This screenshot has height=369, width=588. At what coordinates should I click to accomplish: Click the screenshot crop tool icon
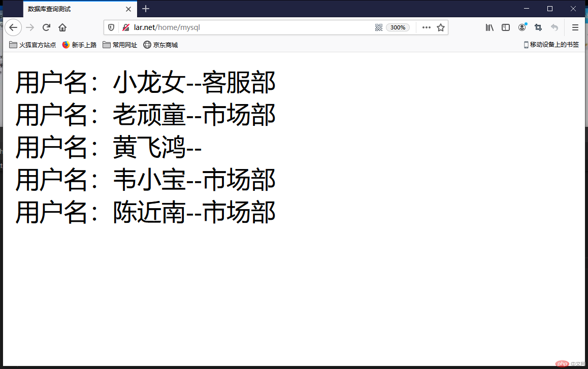pos(538,27)
